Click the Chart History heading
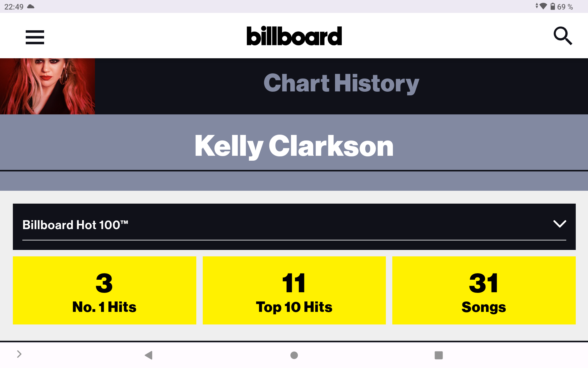 pyautogui.click(x=341, y=83)
